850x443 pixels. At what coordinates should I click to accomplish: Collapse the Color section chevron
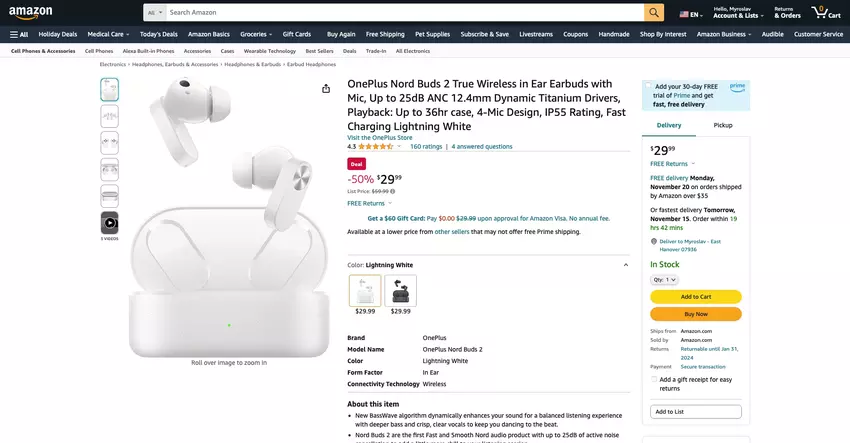[x=626, y=265]
